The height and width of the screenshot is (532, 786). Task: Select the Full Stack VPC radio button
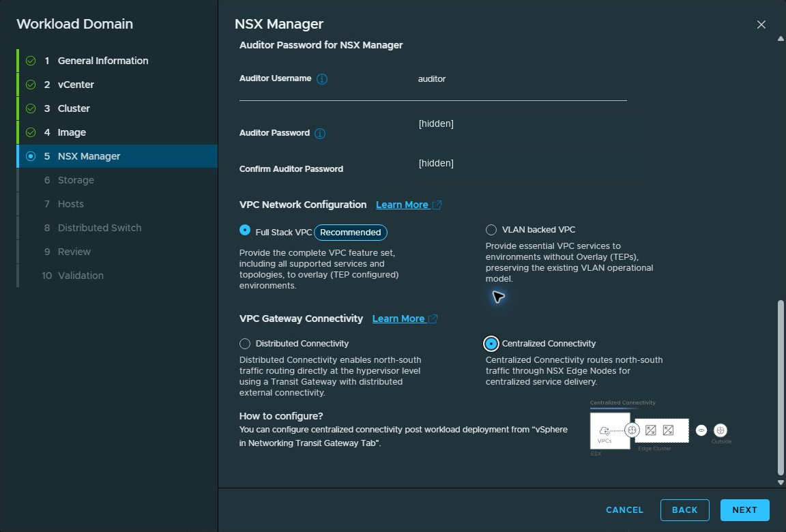(245, 230)
